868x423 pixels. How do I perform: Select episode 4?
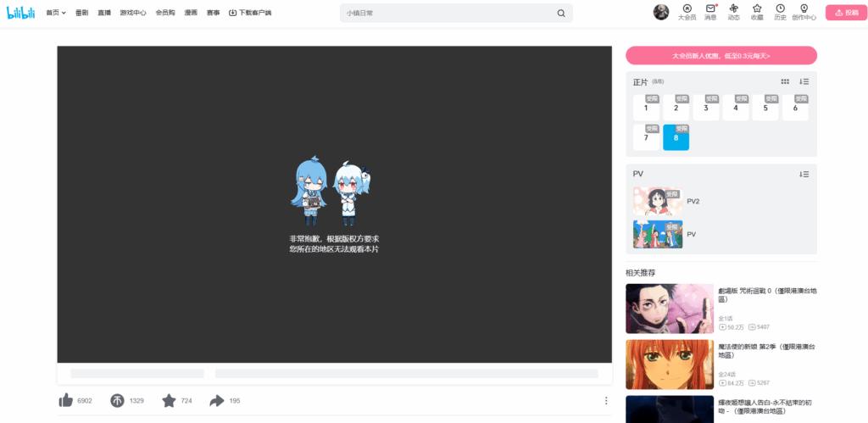pos(736,108)
